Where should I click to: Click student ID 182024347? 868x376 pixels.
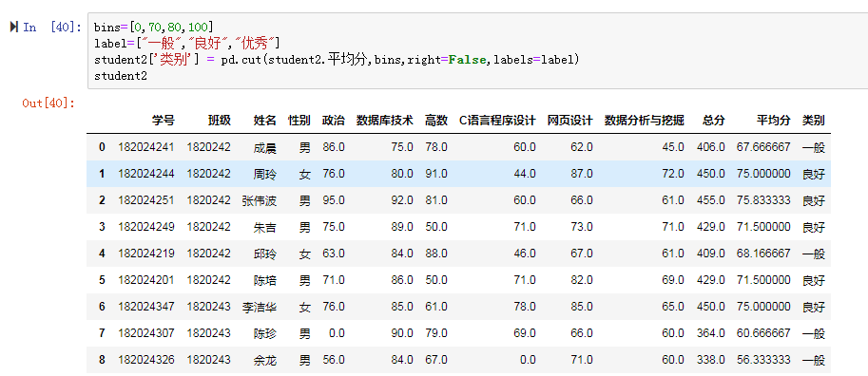pyautogui.click(x=146, y=307)
